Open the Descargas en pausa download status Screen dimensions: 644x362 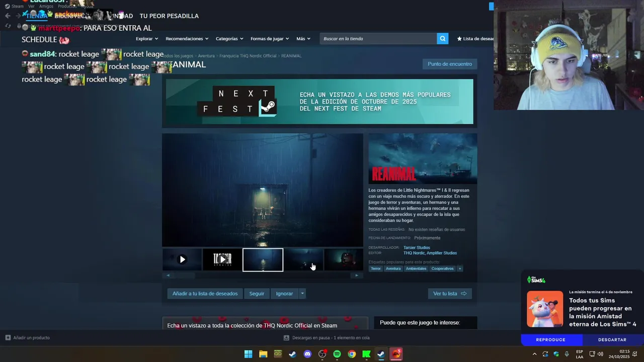[x=327, y=338]
